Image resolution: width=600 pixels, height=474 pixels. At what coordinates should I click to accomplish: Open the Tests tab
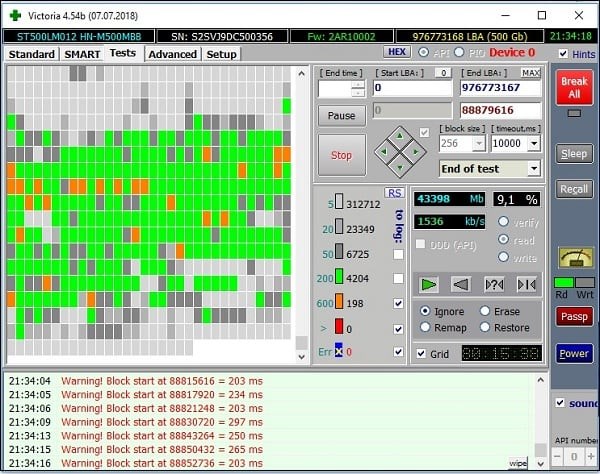point(123,53)
